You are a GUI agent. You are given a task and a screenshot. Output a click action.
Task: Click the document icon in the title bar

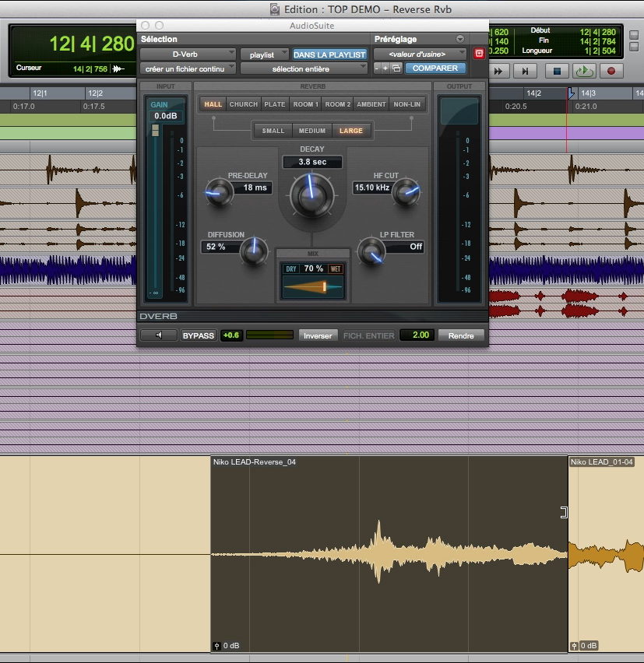tap(275, 9)
